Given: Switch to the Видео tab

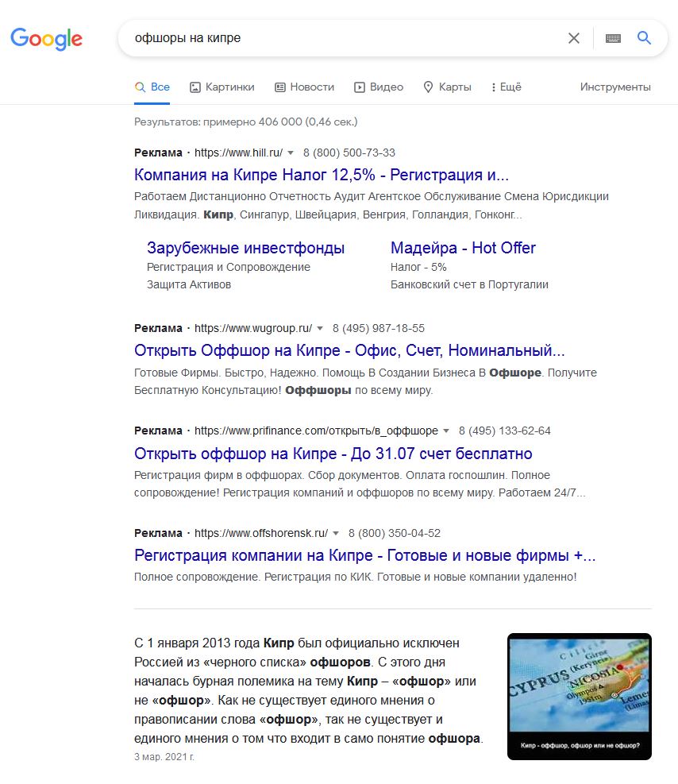Looking at the screenshot, I should pyautogui.click(x=379, y=87).
